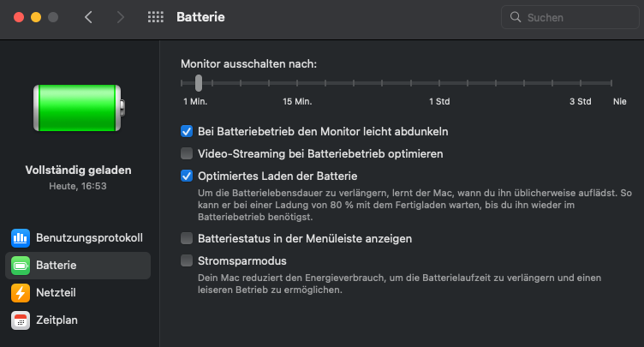644x347 pixels.
Task: Click the green Batterie sidebar icon
Action: pyautogui.click(x=21, y=266)
